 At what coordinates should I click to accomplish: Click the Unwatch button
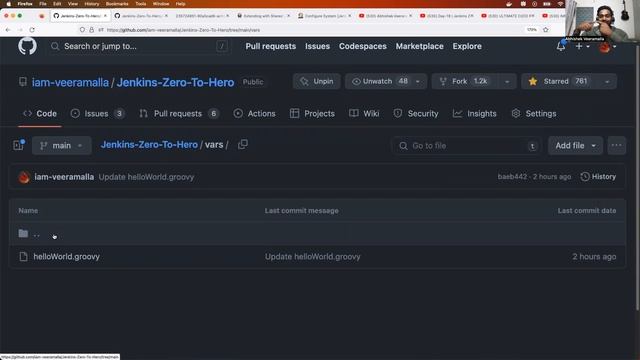click(378, 81)
